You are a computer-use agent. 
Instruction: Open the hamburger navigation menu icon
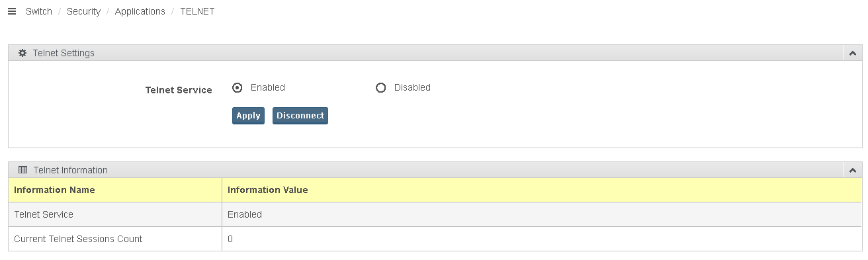pyautogui.click(x=11, y=11)
